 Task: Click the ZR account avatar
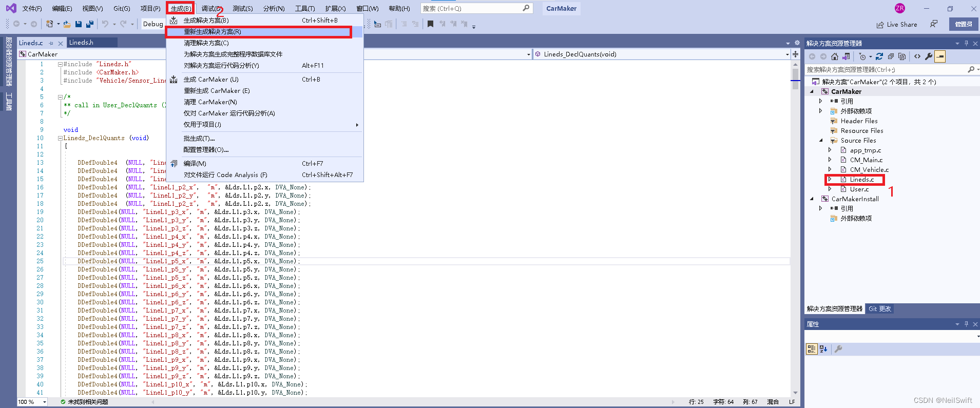click(x=899, y=8)
